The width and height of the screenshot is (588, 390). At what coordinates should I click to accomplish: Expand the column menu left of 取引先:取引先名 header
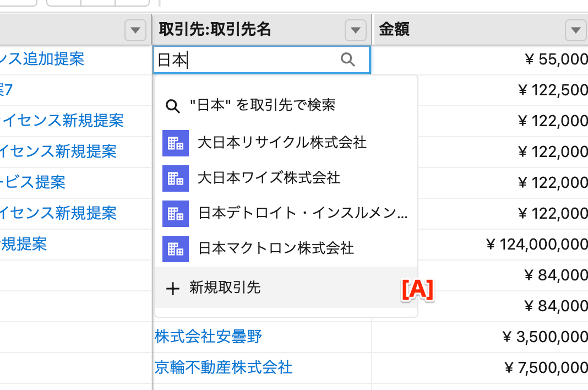135,30
